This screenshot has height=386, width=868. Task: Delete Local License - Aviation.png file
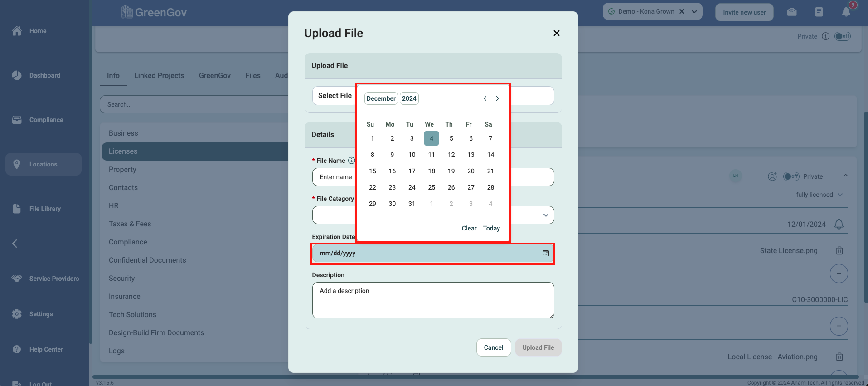tap(839, 357)
